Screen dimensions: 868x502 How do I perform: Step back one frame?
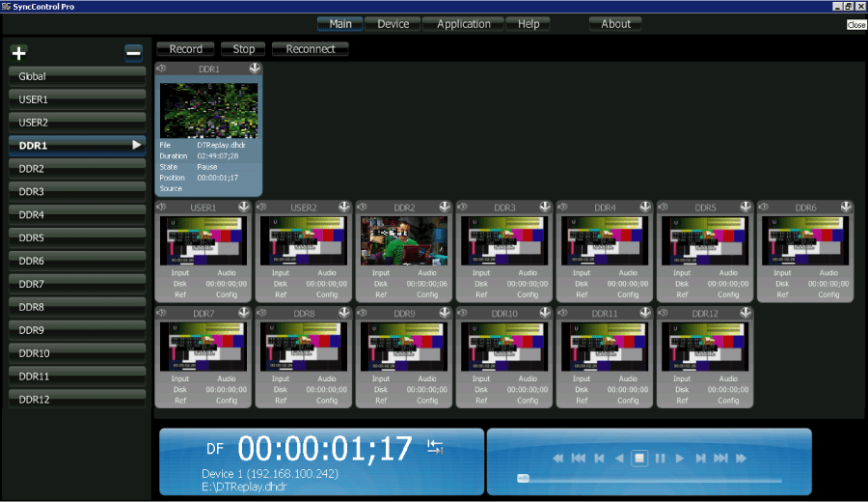pos(599,459)
